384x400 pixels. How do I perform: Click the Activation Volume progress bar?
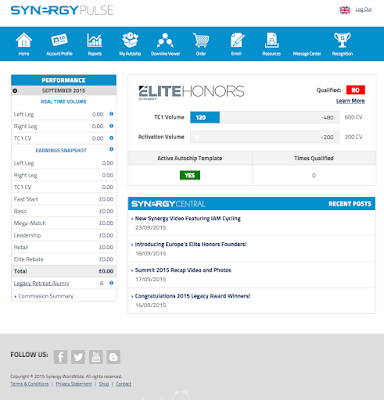[x=265, y=137]
